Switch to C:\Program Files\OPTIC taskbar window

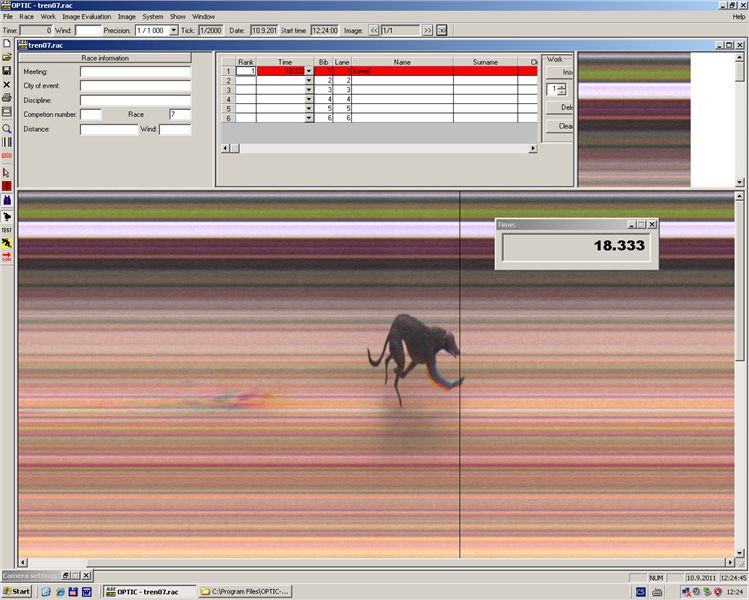pyautogui.click(x=245, y=591)
